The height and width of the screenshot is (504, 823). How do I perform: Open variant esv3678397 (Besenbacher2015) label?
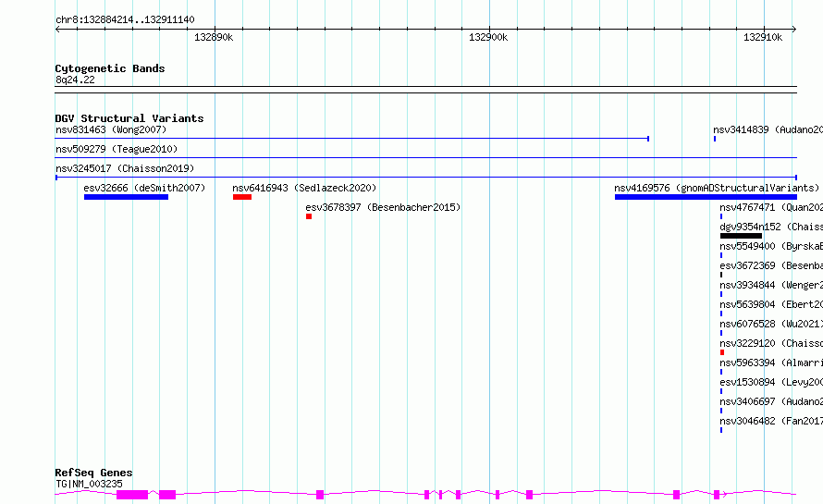[x=383, y=207]
